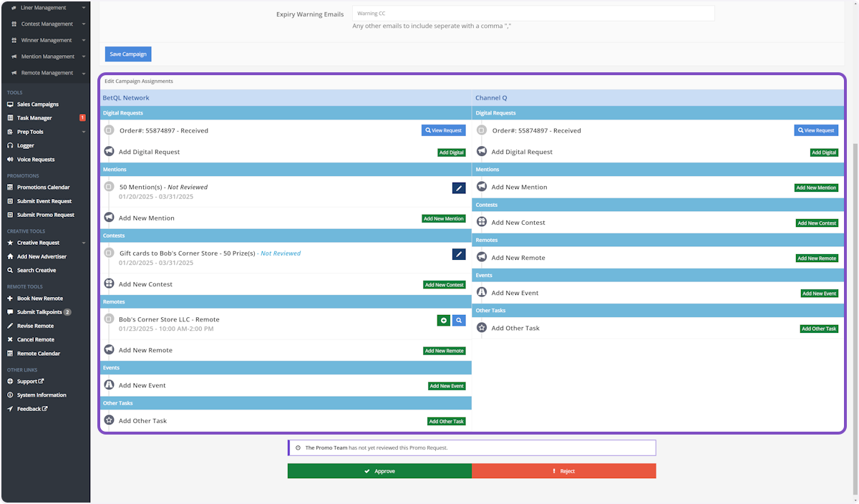Click the red Task Manager notification badge
Image resolution: width=859 pixels, height=504 pixels.
click(x=82, y=118)
